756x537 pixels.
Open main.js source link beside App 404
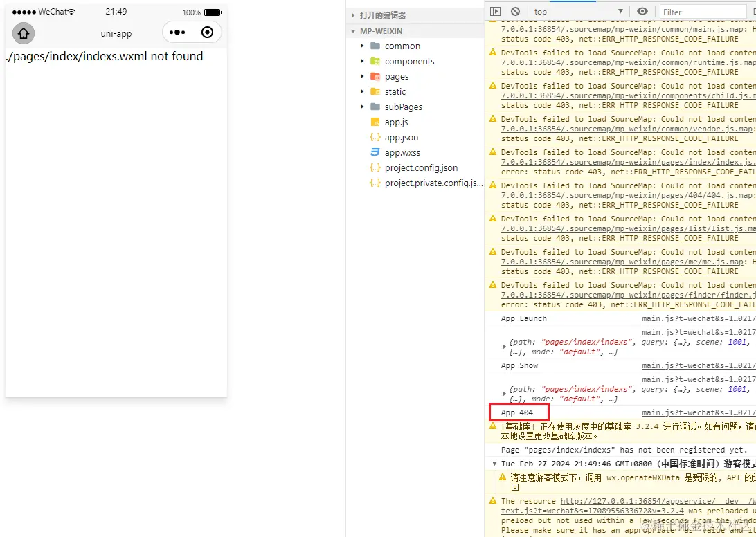coord(699,412)
